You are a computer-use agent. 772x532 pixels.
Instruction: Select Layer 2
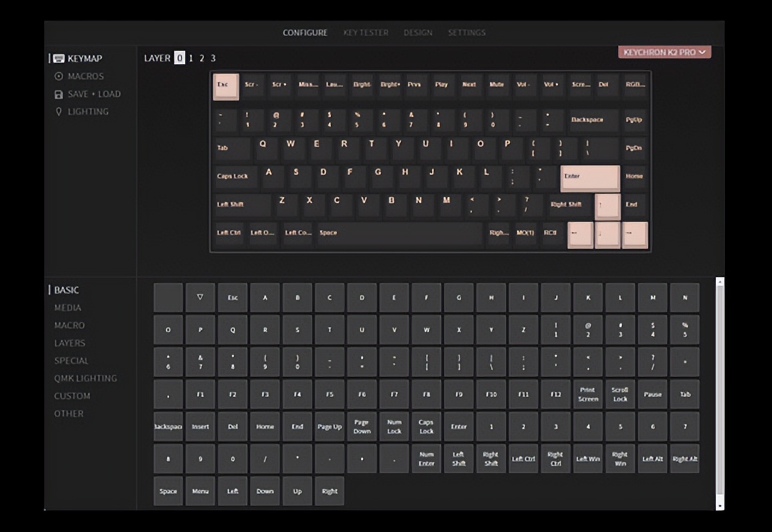click(201, 58)
